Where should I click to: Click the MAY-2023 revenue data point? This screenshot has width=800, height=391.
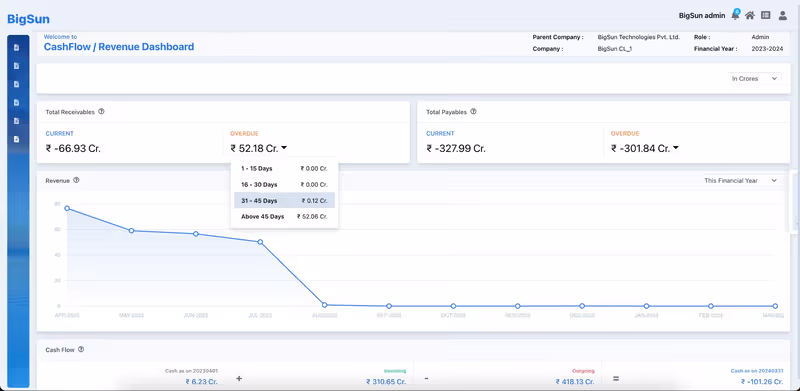point(131,231)
